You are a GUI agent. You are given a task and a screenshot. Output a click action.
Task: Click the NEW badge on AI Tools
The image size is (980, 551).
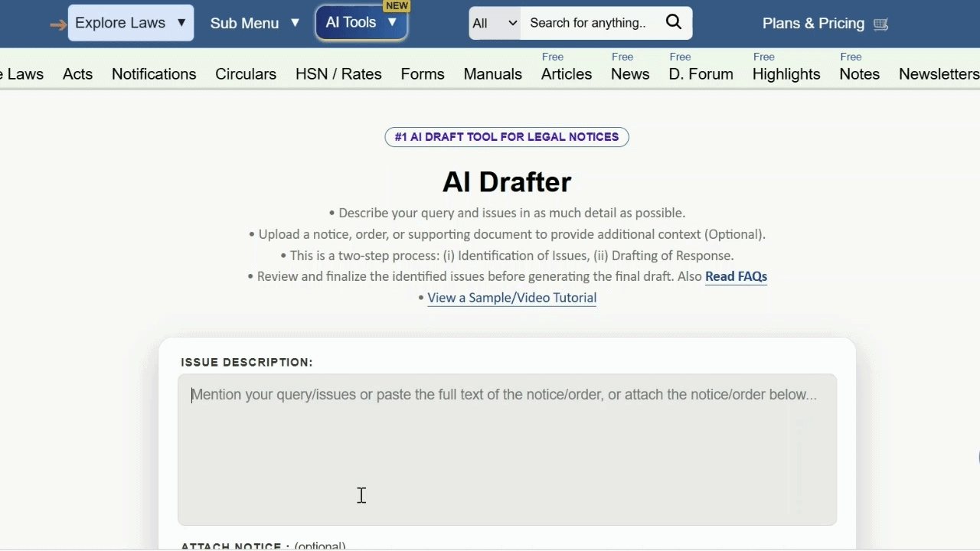397,6
